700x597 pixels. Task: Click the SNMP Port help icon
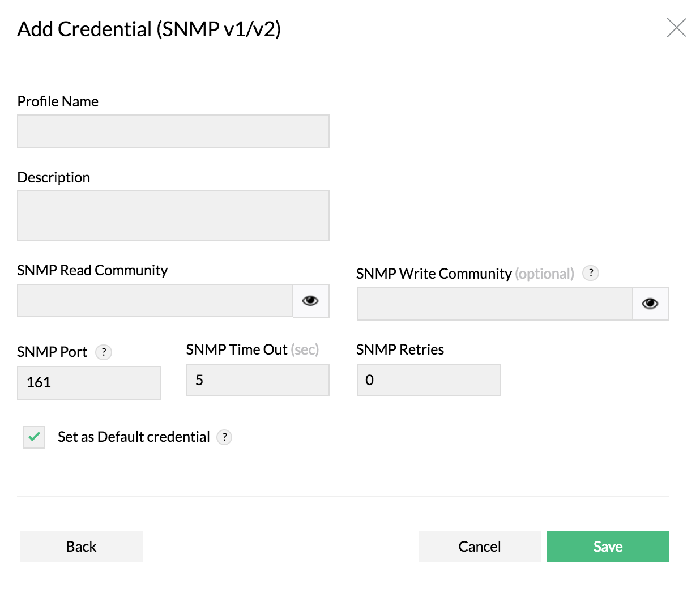[x=104, y=352]
